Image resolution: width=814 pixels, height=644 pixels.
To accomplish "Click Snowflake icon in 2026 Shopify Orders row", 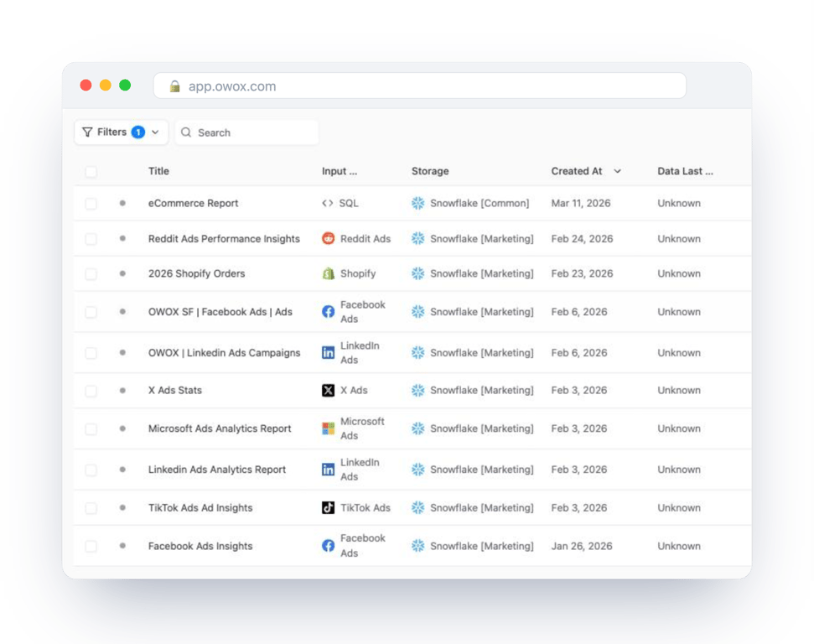I will tap(418, 273).
